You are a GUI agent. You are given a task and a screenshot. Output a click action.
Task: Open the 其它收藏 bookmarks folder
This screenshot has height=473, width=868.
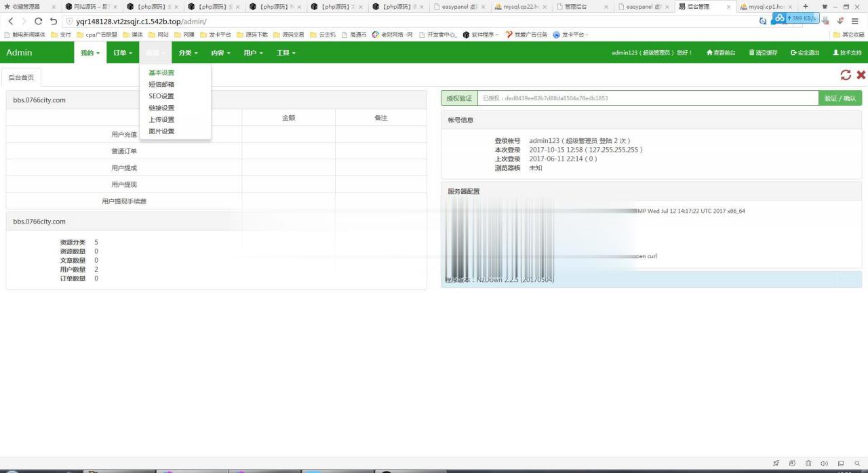849,35
